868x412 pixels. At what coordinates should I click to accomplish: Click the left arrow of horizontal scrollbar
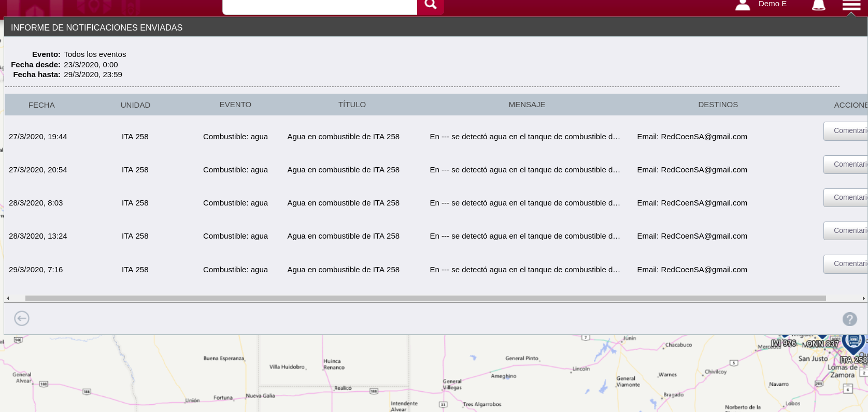[8, 299]
